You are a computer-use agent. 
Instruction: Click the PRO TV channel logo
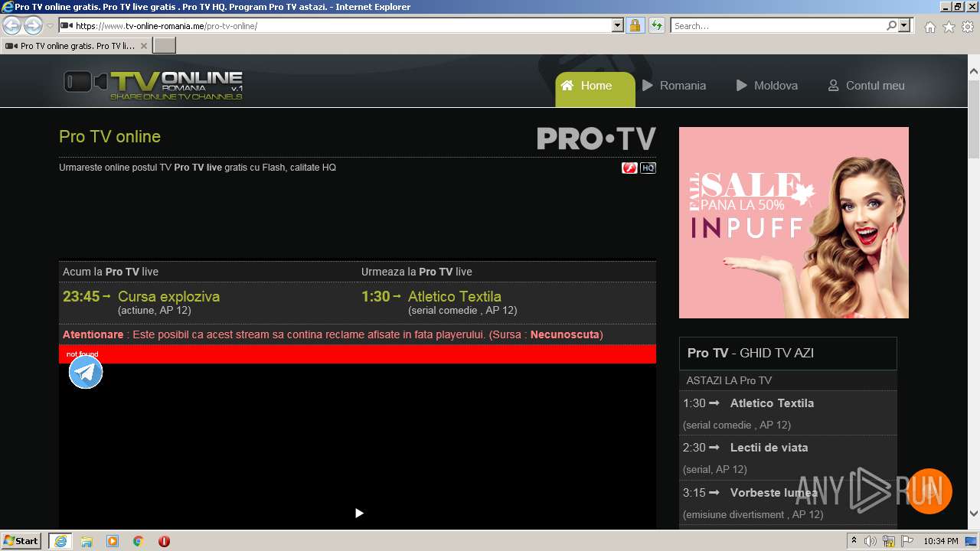click(596, 139)
